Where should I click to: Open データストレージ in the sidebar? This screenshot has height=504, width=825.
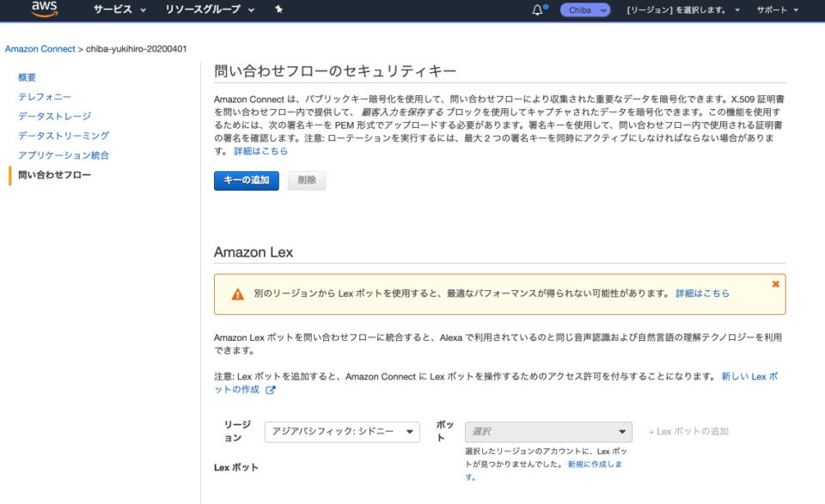point(55,116)
